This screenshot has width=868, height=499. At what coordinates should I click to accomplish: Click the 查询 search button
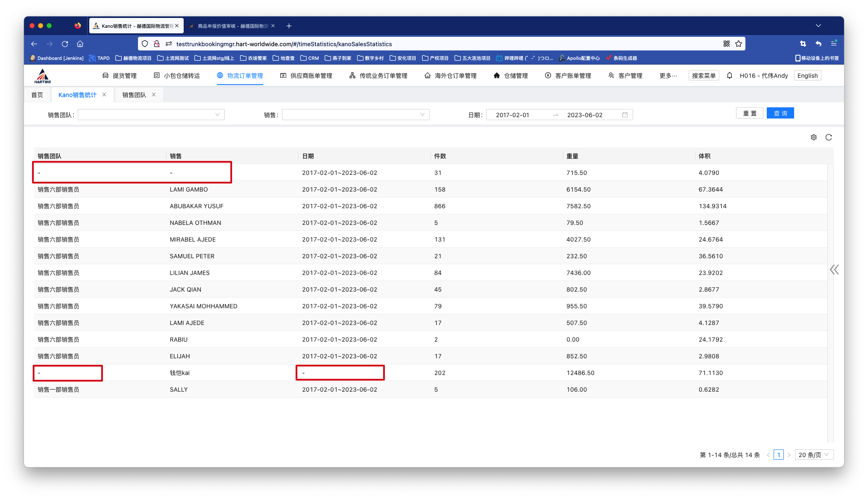(780, 113)
